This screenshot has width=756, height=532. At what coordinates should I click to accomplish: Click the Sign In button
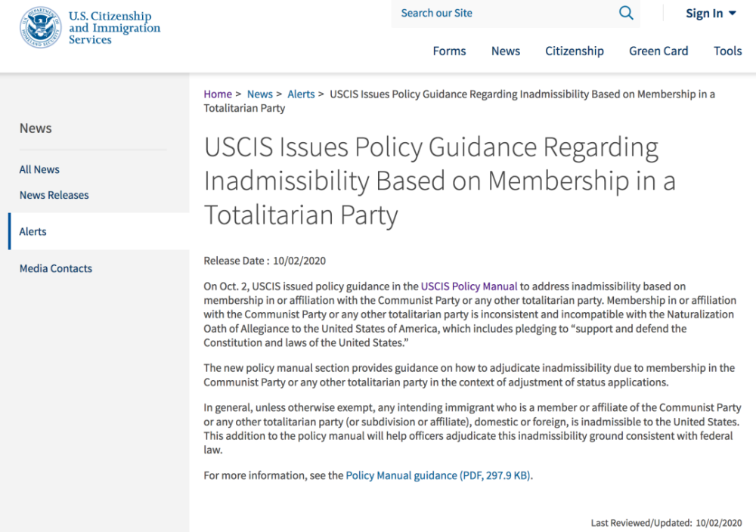pos(704,13)
